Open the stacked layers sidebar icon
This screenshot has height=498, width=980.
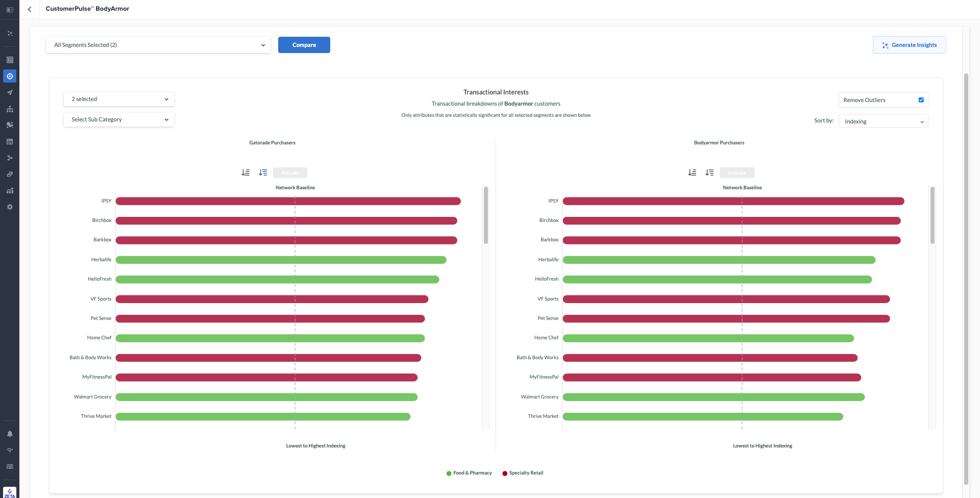pyautogui.click(x=10, y=174)
